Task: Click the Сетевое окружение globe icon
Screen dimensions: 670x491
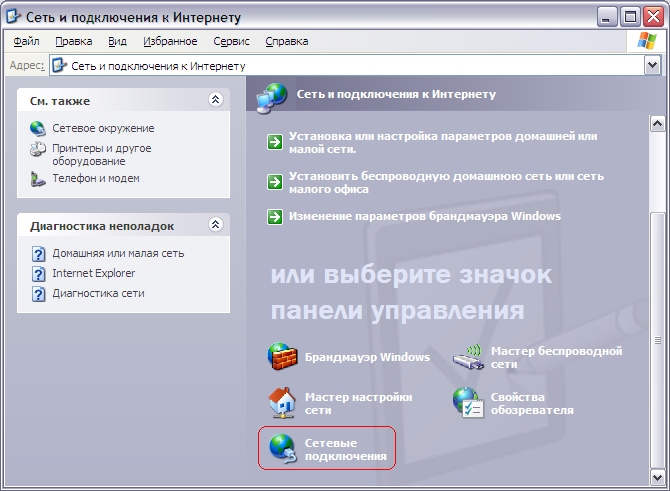Action: (x=38, y=128)
